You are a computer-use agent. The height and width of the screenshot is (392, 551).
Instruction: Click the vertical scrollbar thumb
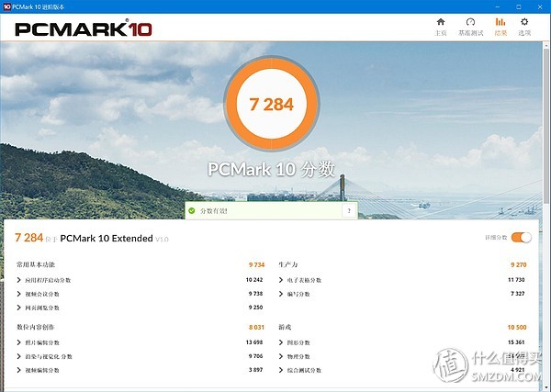(x=546, y=127)
